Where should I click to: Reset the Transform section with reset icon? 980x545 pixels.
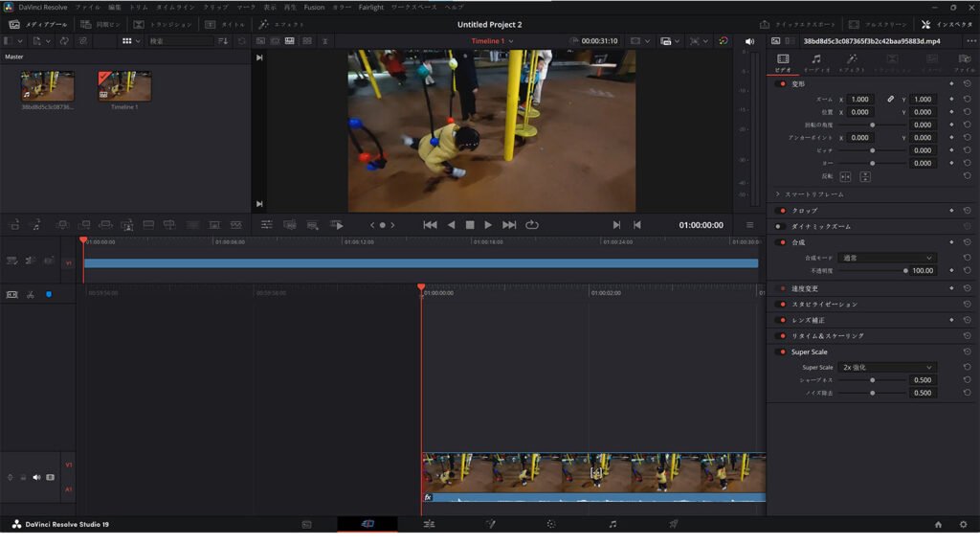[x=967, y=84]
